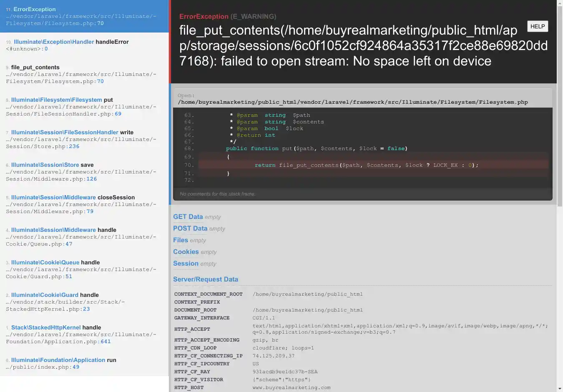Select Foundation Application run frame
563x392 pixels.
tap(83, 363)
